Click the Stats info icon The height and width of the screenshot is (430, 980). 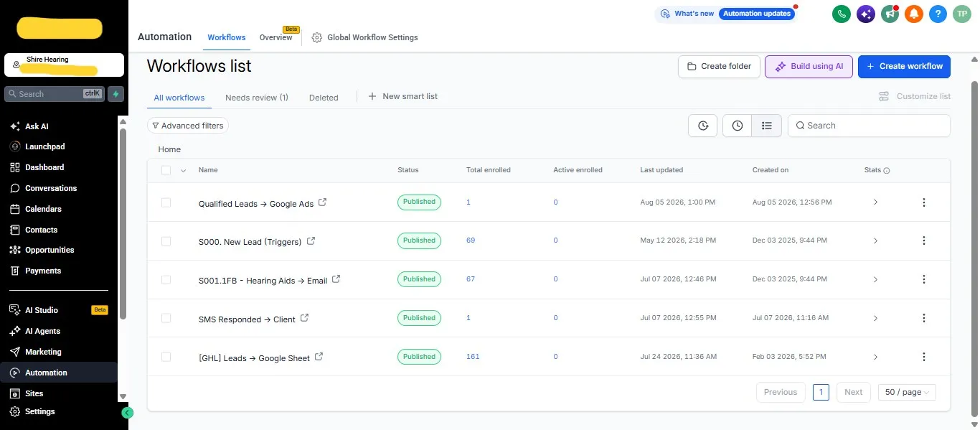pos(887,171)
